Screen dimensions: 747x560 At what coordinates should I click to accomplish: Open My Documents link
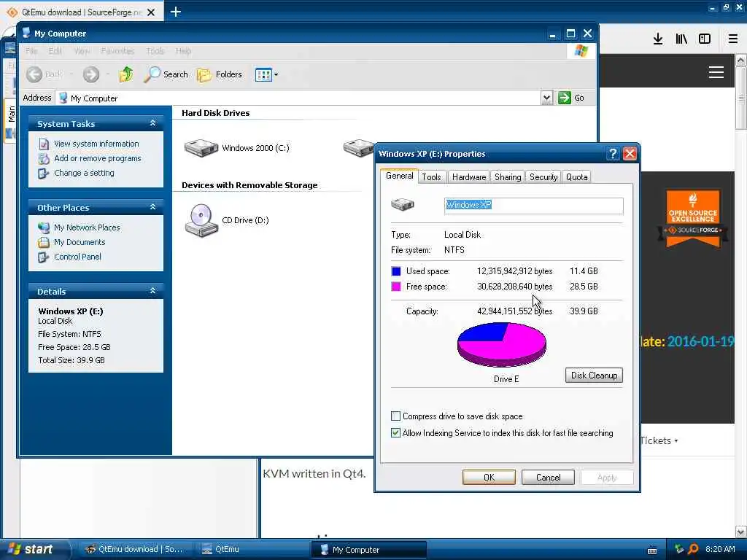[x=80, y=242]
